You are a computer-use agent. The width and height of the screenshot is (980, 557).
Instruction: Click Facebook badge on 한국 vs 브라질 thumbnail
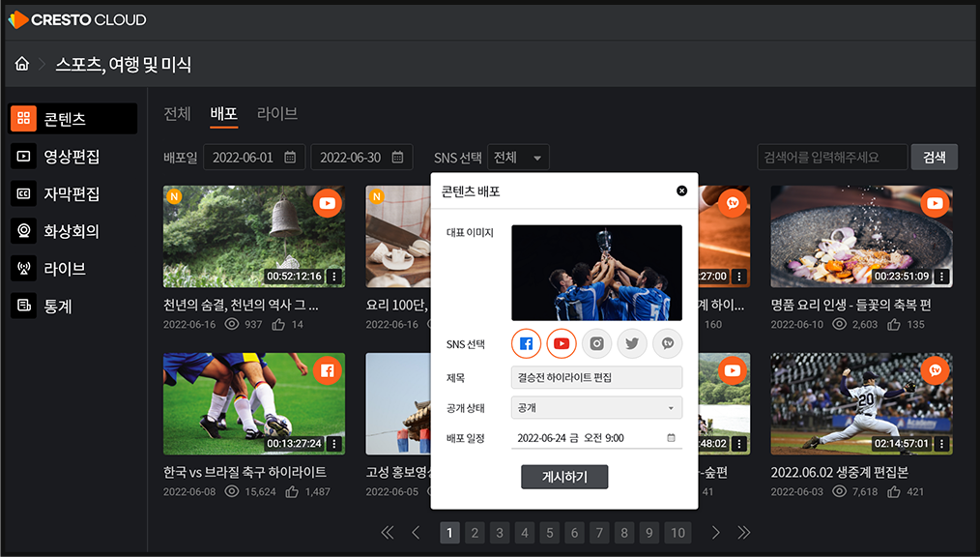click(328, 370)
